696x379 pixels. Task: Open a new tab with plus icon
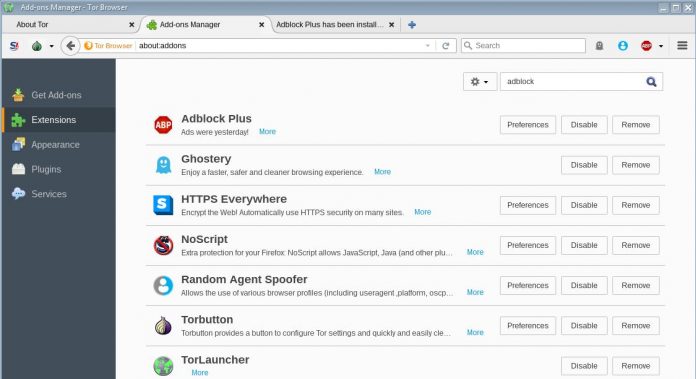coord(412,25)
